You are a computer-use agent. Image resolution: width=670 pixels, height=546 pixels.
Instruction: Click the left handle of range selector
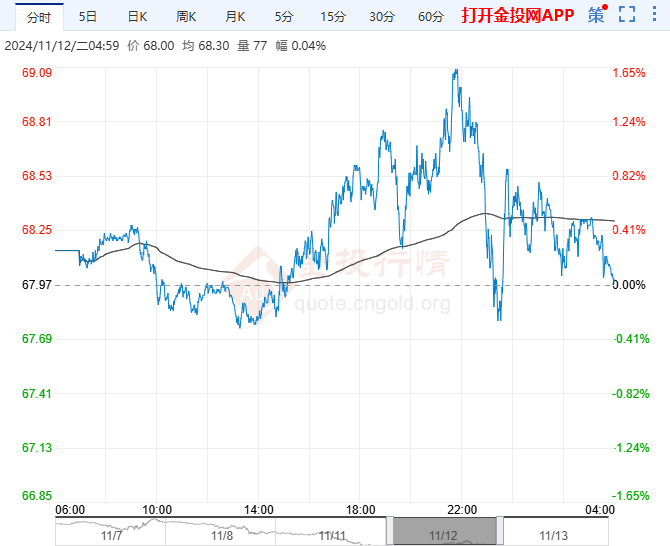388,531
